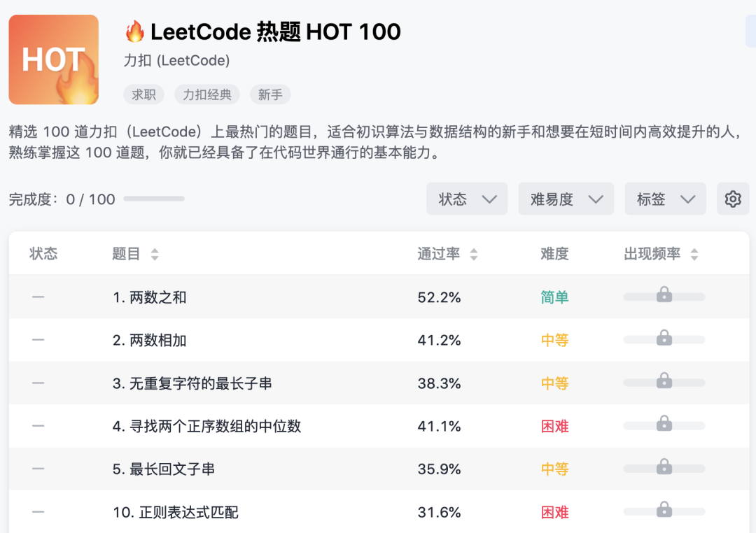This screenshot has width=756, height=533.
Task: Click lock icon in 最长回文子串 row
Action: pyautogui.click(x=664, y=468)
